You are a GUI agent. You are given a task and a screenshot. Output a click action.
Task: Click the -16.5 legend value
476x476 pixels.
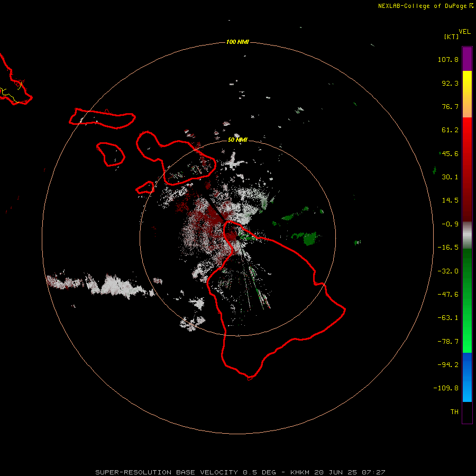coord(448,248)
